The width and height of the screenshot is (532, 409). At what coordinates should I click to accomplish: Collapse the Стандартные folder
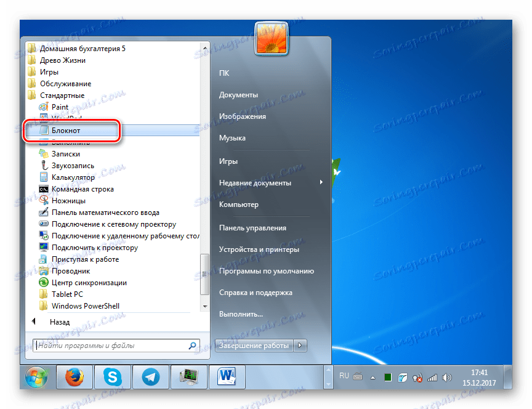[56, 95]
